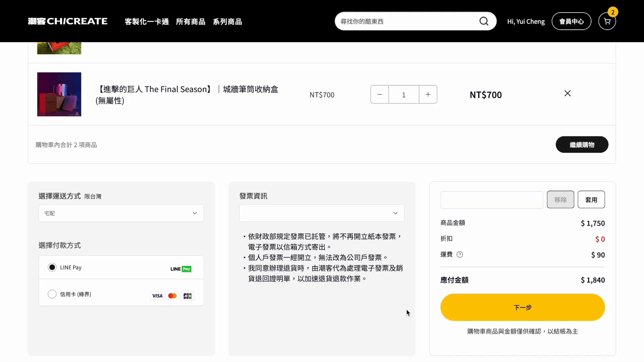Click the 繼續購物 button
The image size is (644, 362).
582,145
